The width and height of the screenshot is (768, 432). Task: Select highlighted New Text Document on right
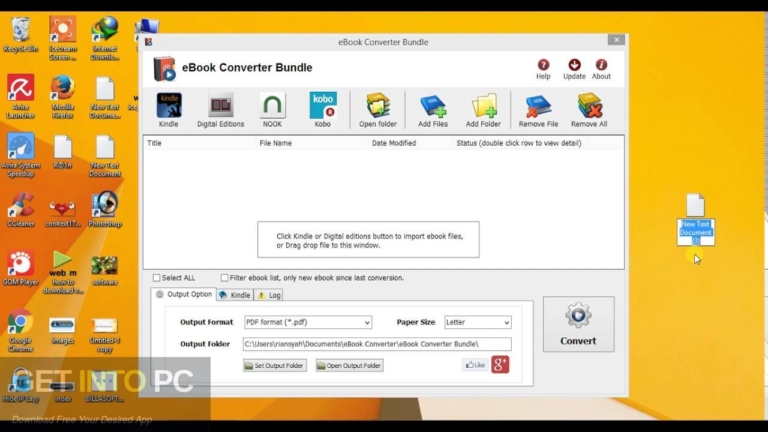(696, 219)
